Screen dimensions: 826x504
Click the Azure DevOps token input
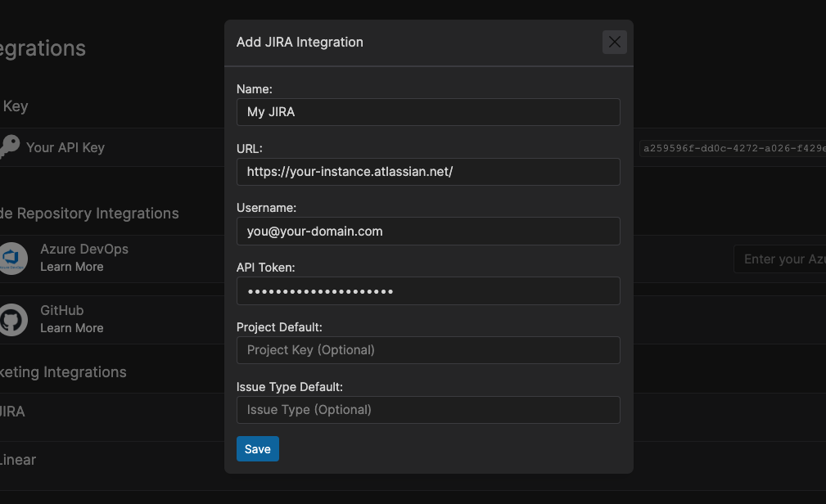coord(779,259)
